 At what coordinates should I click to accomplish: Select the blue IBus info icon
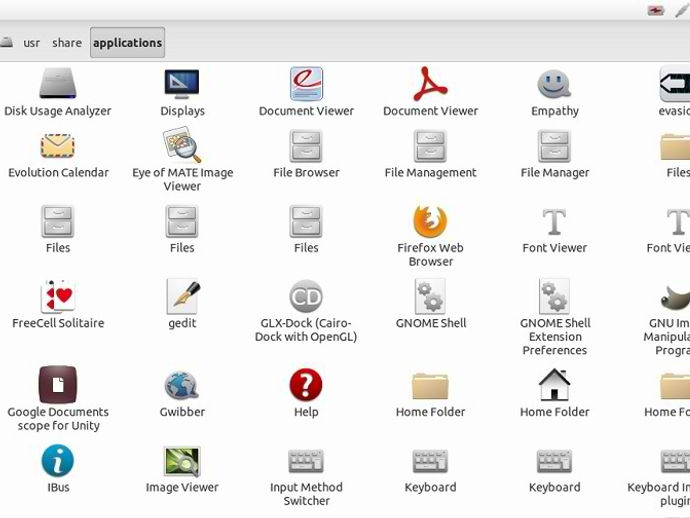58,460
